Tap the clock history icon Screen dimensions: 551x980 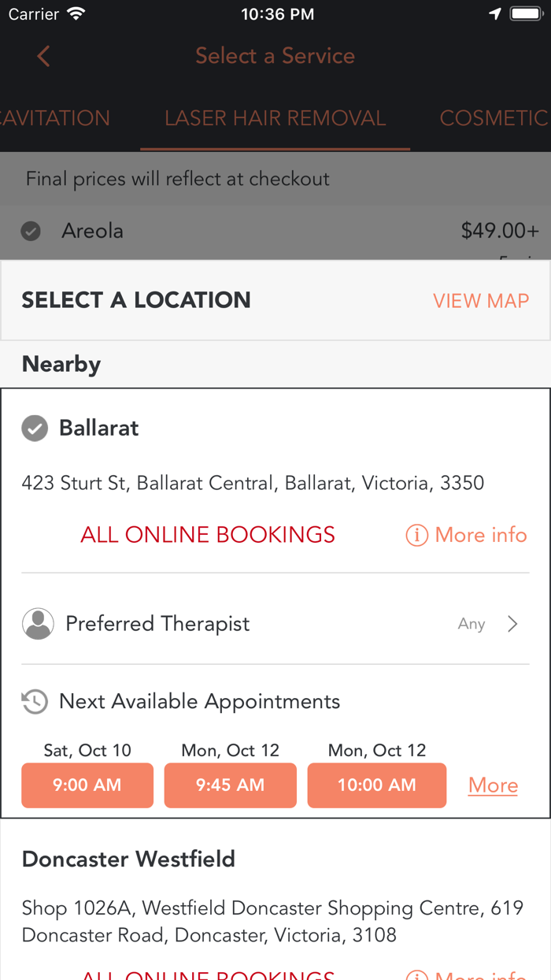pos(35,702)
